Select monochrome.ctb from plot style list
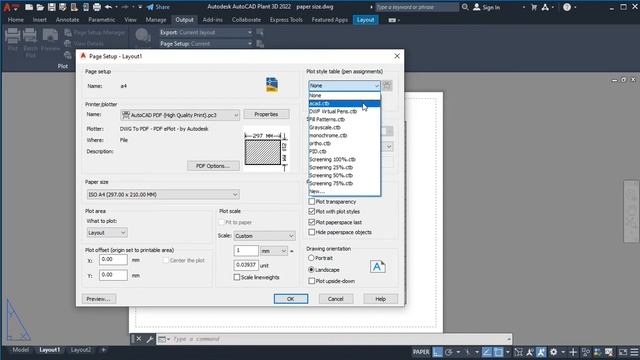Image resolution: width=640 pixels, height=360 pixels. point(344,136)
